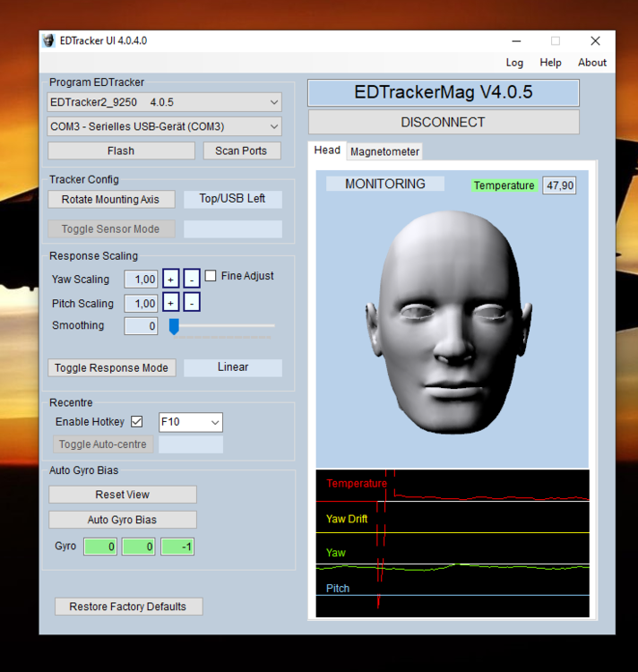Open the F10 hotkey dropdown
Image resolution: width=638 pixels, height=672 pixels.
click(190, 422)
